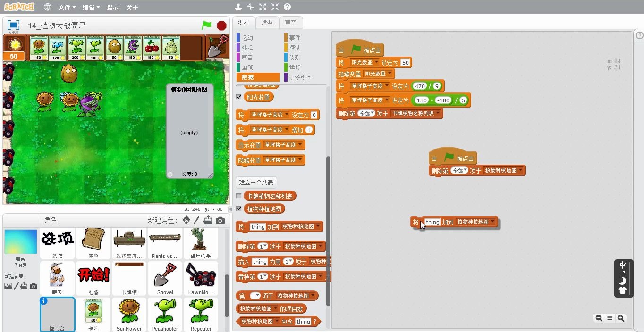The height and width of the screenshot is (332, 644).
Task: Select the shrink sprite tool
Action: click(x=276, y=7)
